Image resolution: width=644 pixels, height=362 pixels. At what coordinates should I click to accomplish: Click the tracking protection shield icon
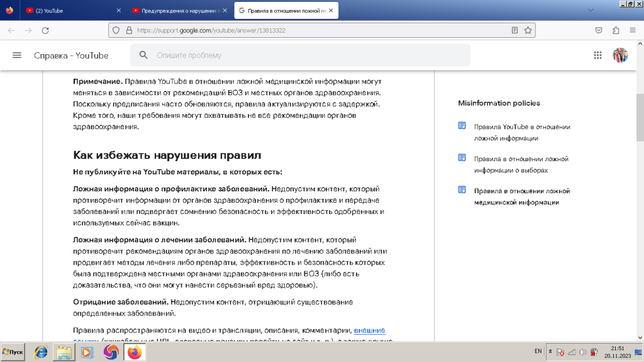click(x=115, y=30)
